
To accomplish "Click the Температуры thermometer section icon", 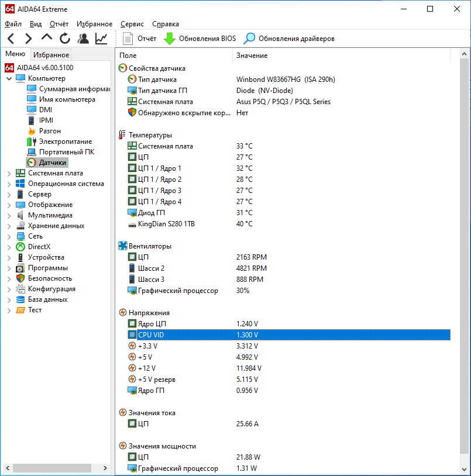I will point(122,134).
